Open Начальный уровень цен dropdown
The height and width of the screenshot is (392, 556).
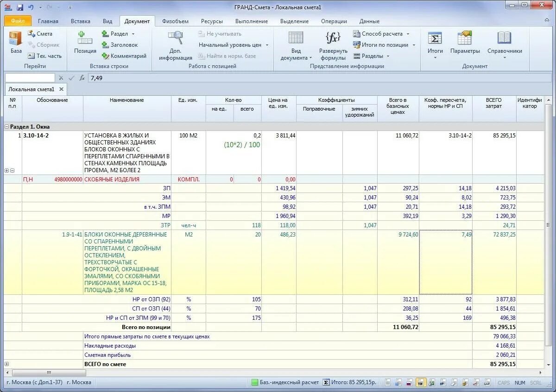267,45
